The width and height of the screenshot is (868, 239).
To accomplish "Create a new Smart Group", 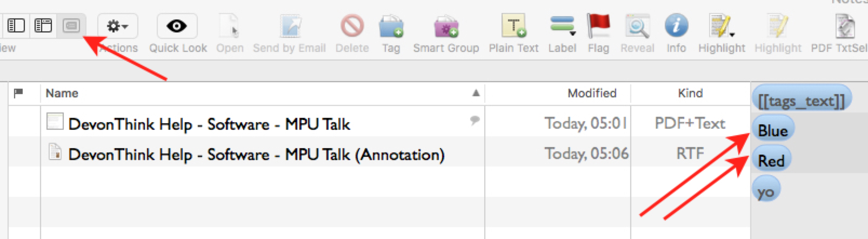I will coord(446,26).
